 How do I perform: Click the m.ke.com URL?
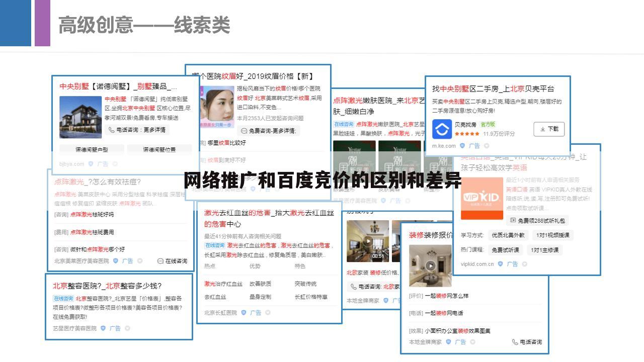444,146
